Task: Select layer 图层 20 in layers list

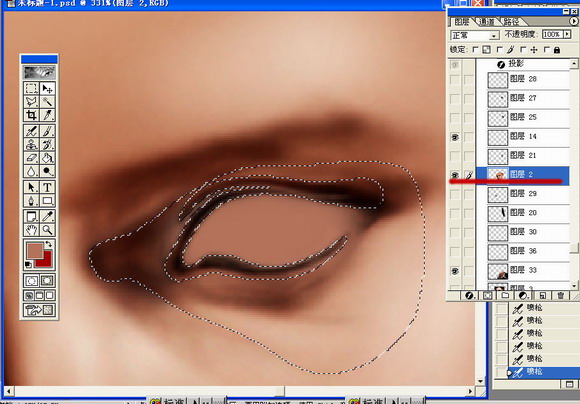Action: tap(528, 213)
